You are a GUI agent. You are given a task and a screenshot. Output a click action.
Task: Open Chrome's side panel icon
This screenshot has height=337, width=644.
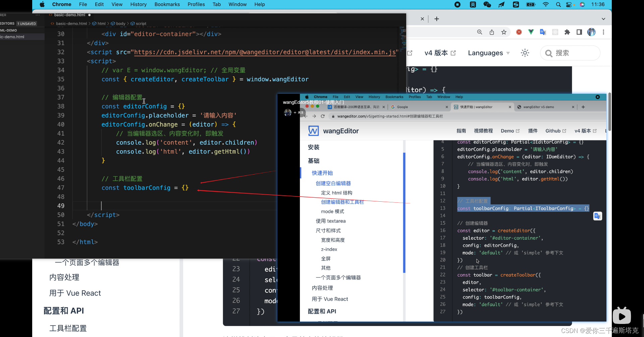click(579, 32)
